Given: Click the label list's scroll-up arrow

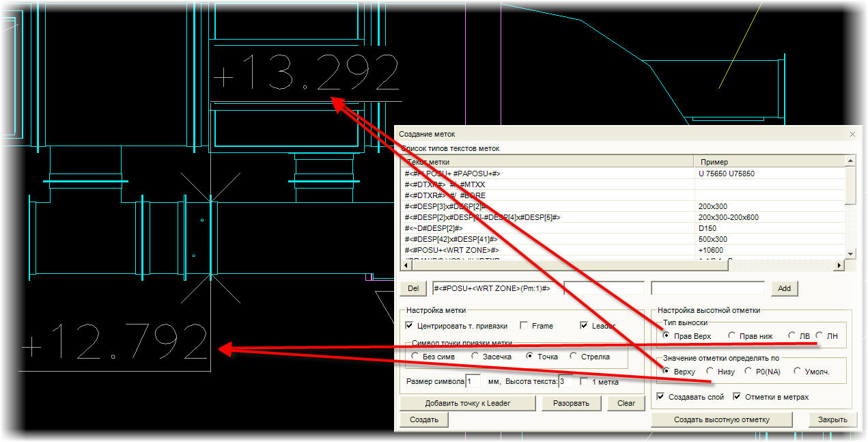Looking at the screenshot, I should [850, 162].
